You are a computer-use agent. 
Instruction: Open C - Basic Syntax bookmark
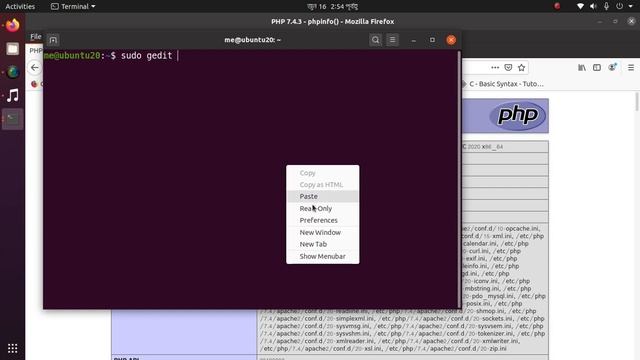click(x=503, y=84)
